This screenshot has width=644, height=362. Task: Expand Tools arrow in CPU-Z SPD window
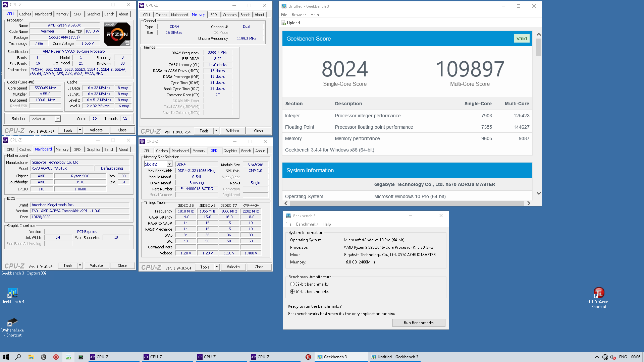pos(217,267)
